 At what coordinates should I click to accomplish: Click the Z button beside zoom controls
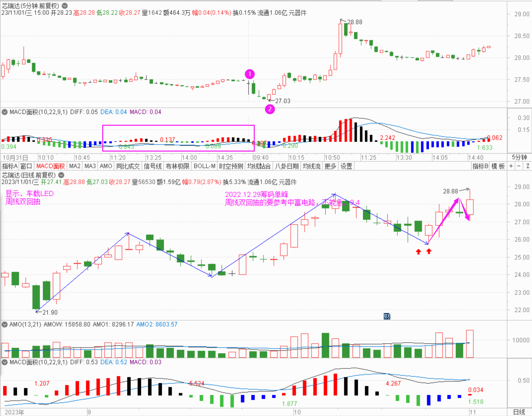pos(528,166)
